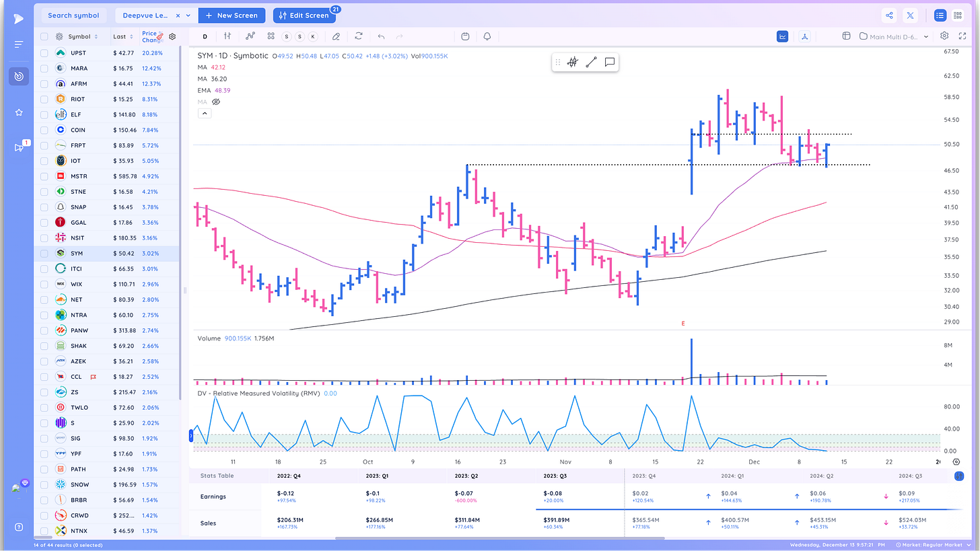Click the red E earnings marker

click(683, 324)
